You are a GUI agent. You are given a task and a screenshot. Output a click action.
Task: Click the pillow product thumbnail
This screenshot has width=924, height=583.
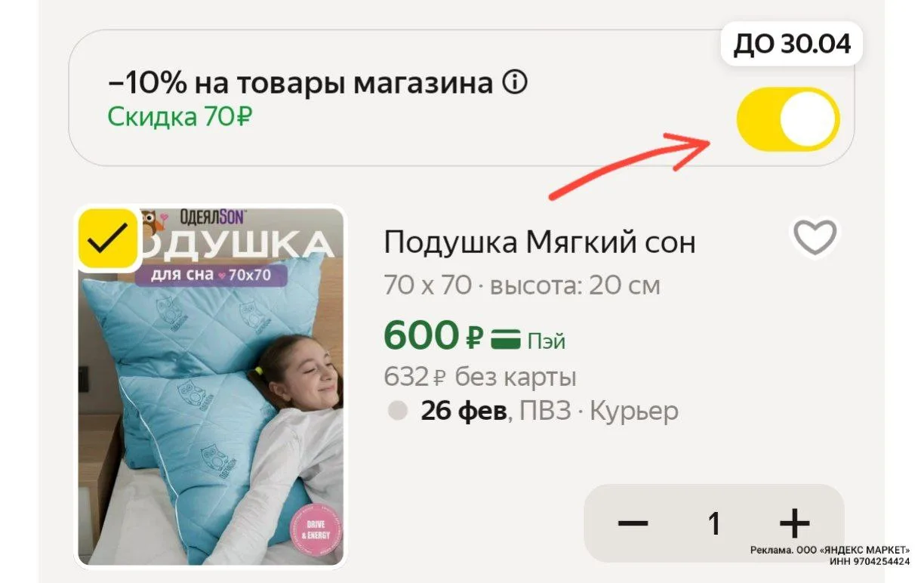(x=211, y=387)
